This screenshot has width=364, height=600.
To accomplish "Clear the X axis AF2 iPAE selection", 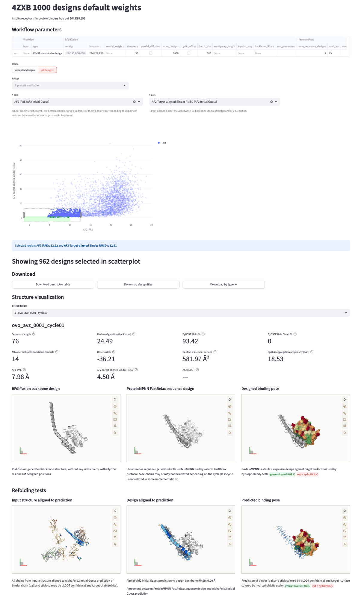I will pyautogui.click(x=134, y=102).
